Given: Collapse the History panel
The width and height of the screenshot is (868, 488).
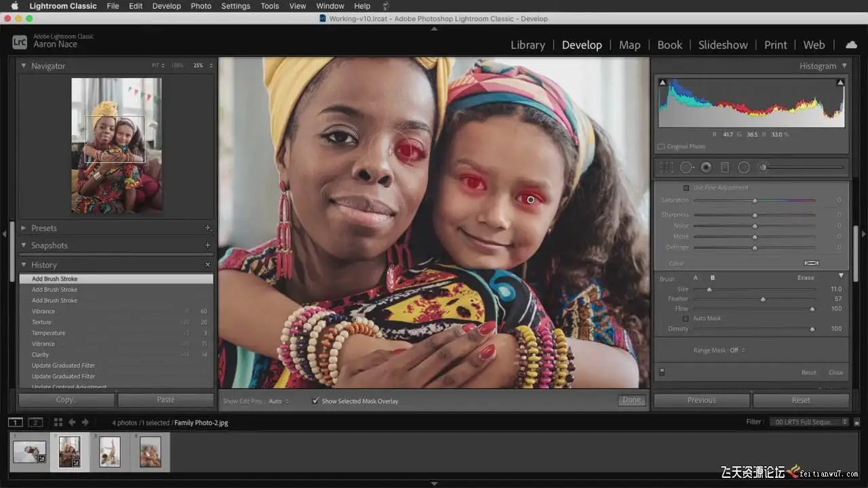Looking at the screenshot, I should (x=24, y=265).
